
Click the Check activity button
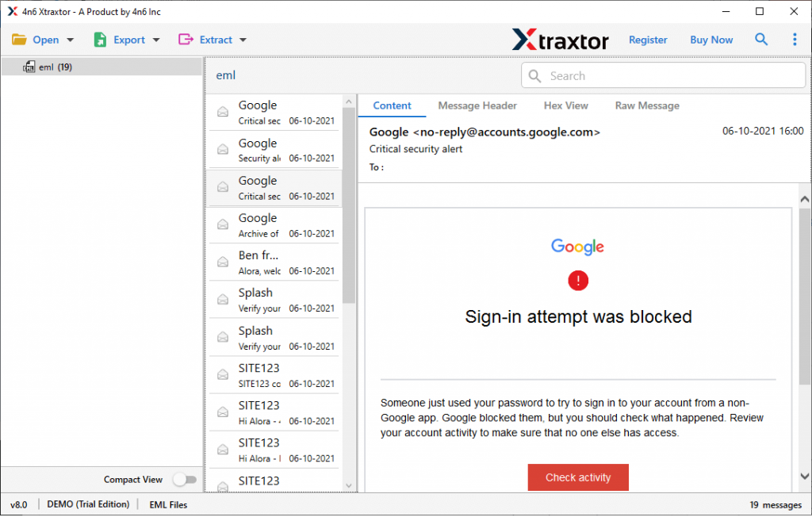[578, 477]
